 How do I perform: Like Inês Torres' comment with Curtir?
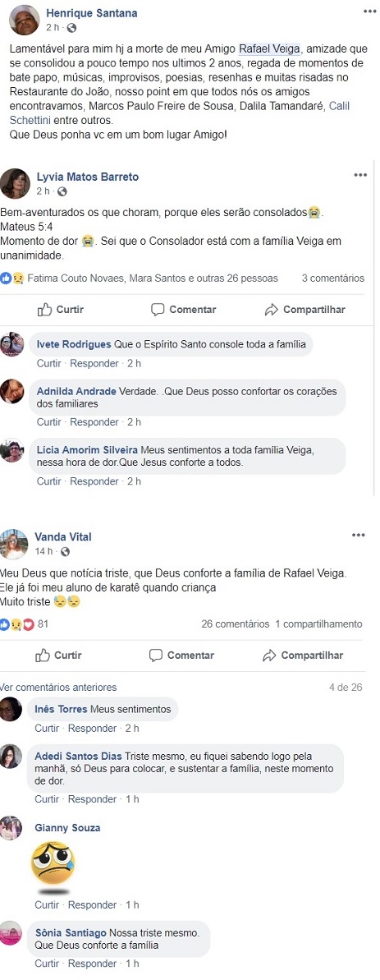pos(48,728)
